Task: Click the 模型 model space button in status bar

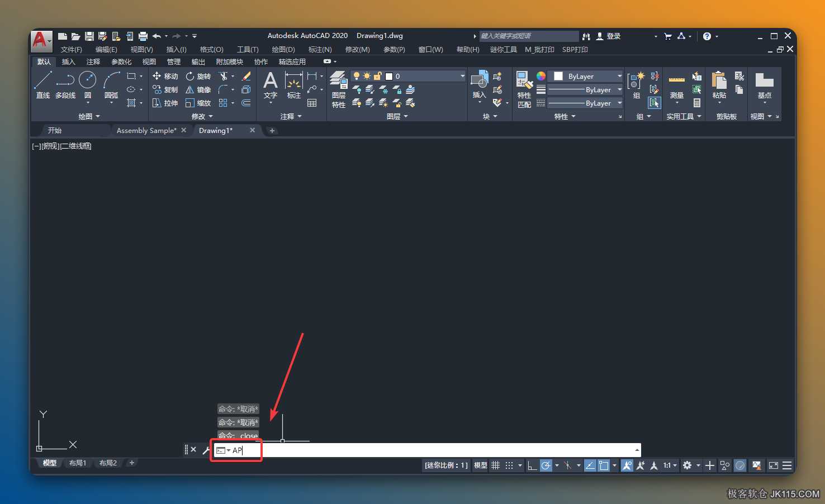Action: 481,465
